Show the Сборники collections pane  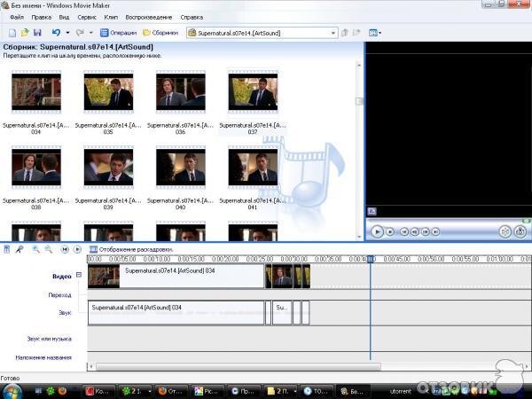(160, 33)
